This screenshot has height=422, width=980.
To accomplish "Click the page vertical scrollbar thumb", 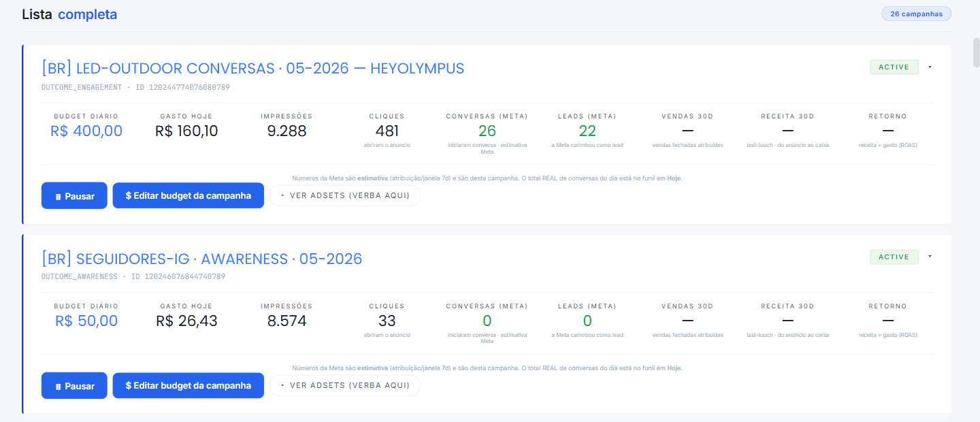I will (x=976, y=52).
